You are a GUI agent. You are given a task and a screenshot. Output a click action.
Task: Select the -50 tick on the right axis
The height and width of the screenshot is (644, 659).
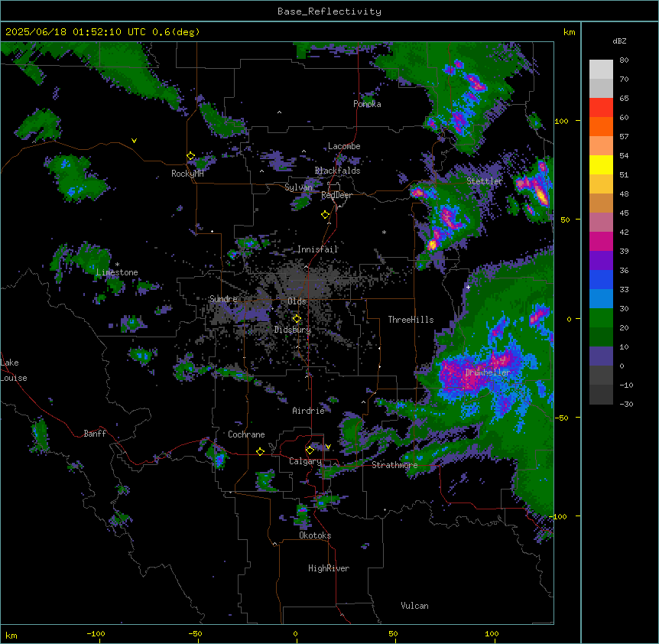(561, 418)
